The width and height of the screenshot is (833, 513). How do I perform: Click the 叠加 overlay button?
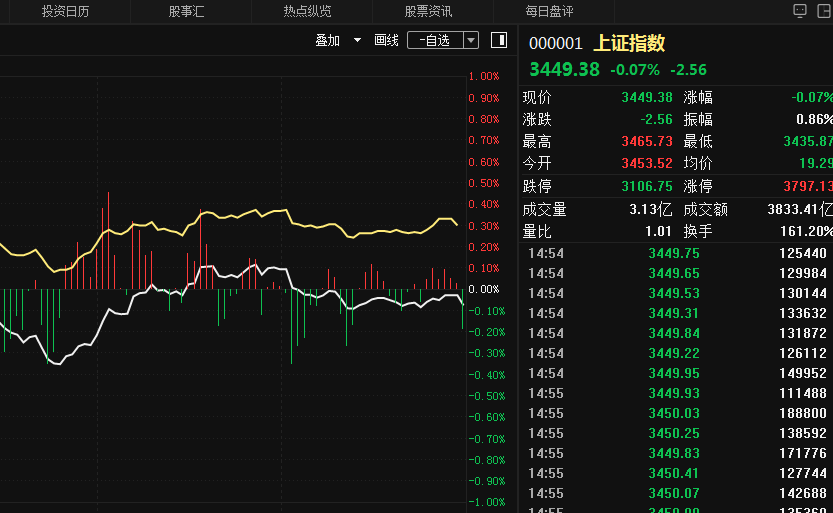coord(327,40)
